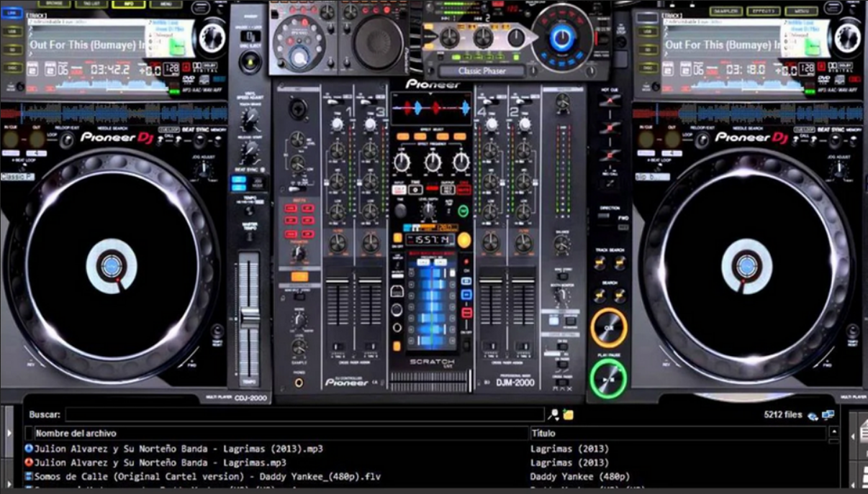The width and height of the screenshot is (868, 494).
Task: Click the center touch panel on the mixer
Action: click(x=432, y=303)
